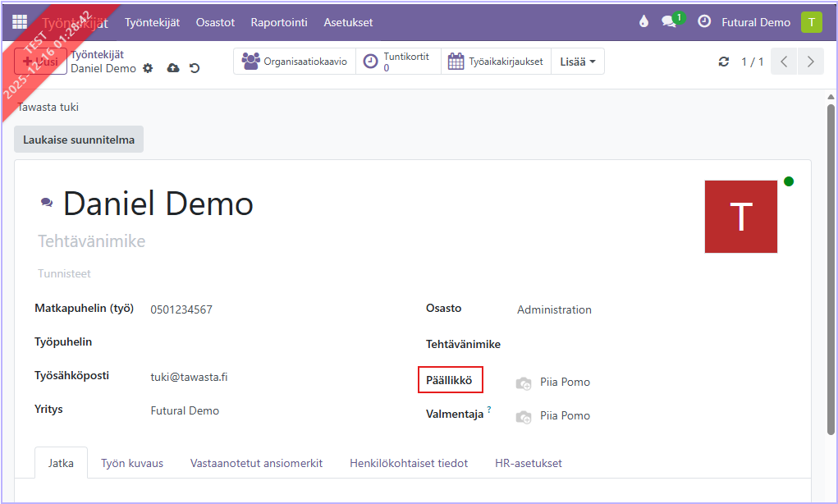Switch to the Henkilökohtaiset tiedot tab
The height and width of the screenshot is (504, 838).
pos(409,463)
